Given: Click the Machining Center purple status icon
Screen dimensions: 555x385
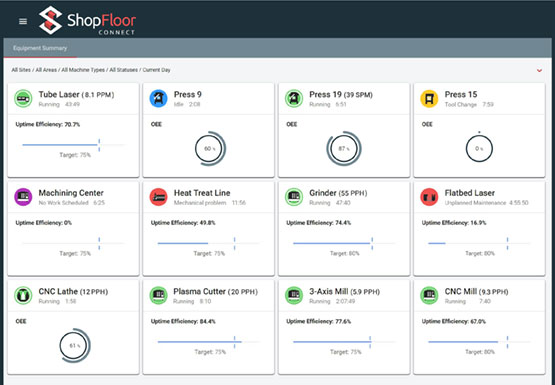Looking at the screenshot, I should (x=23, y=197).
